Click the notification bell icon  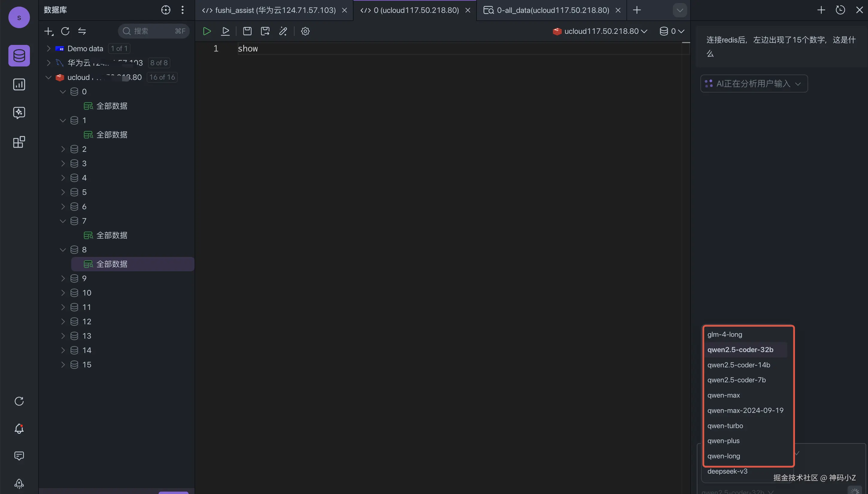click(x=19, y=428)
